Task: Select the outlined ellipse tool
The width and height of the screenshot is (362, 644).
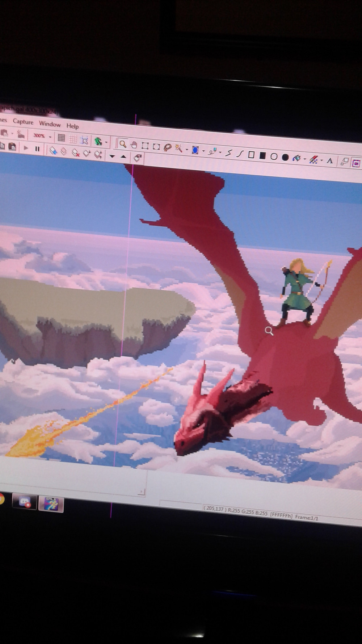Action: pyautogui.click(x=274, y=156)
